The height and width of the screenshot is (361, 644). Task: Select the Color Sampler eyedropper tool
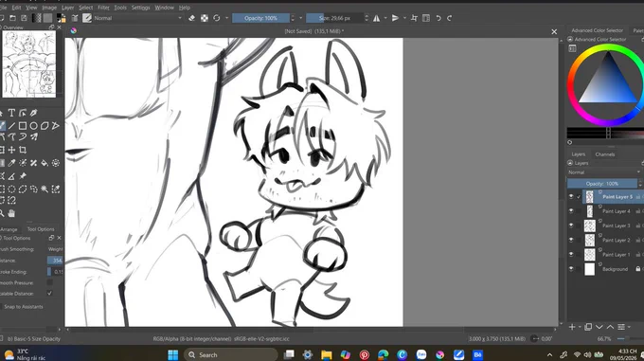(x=11, y=163)
